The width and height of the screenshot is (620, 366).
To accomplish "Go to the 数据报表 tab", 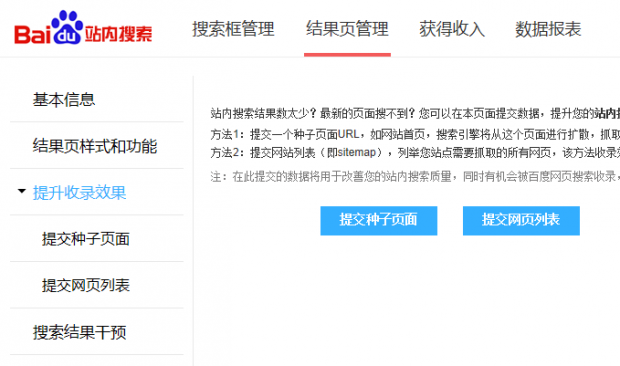I will (x=548, y=29).
